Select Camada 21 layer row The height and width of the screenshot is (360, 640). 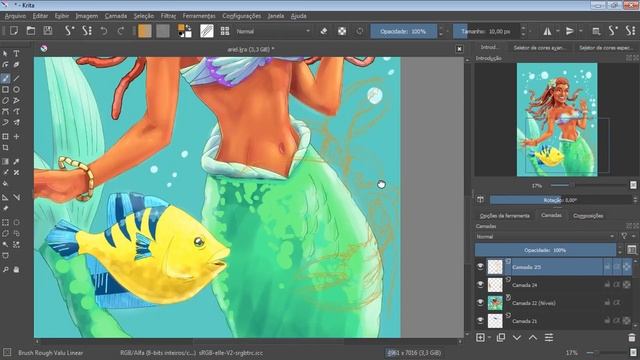click(554, 321)
